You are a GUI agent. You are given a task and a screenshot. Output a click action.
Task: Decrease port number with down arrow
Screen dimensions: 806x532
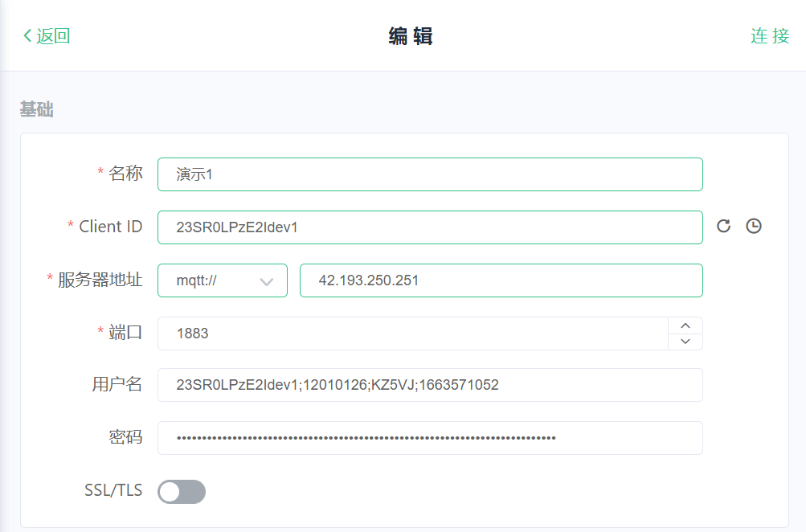[x=685, y=342]
